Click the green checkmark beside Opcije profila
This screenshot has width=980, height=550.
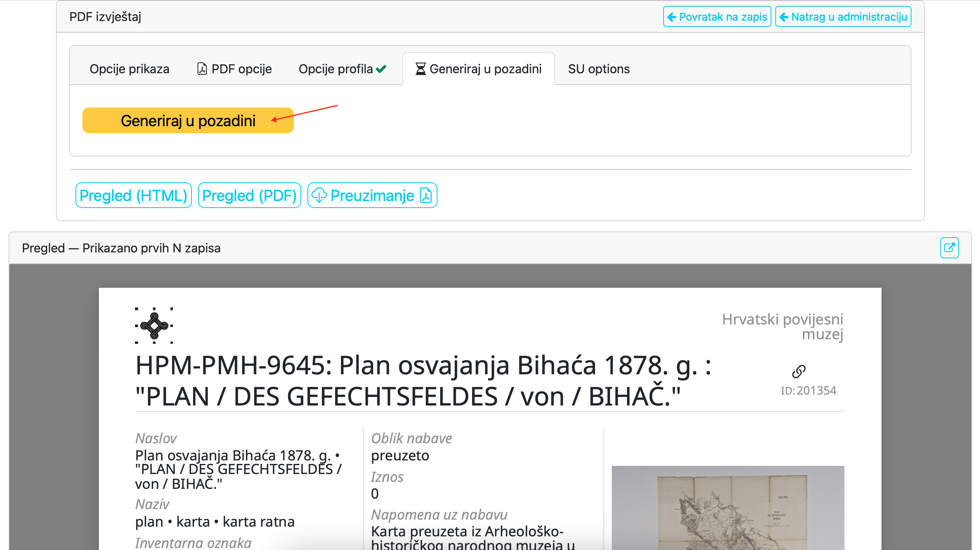[381, 69]
